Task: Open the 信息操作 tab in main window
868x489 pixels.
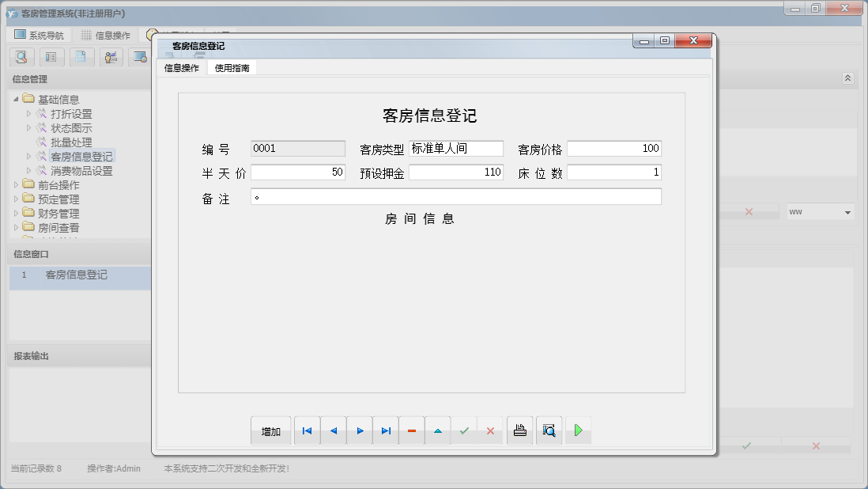Action: click(x=105, y=35)
